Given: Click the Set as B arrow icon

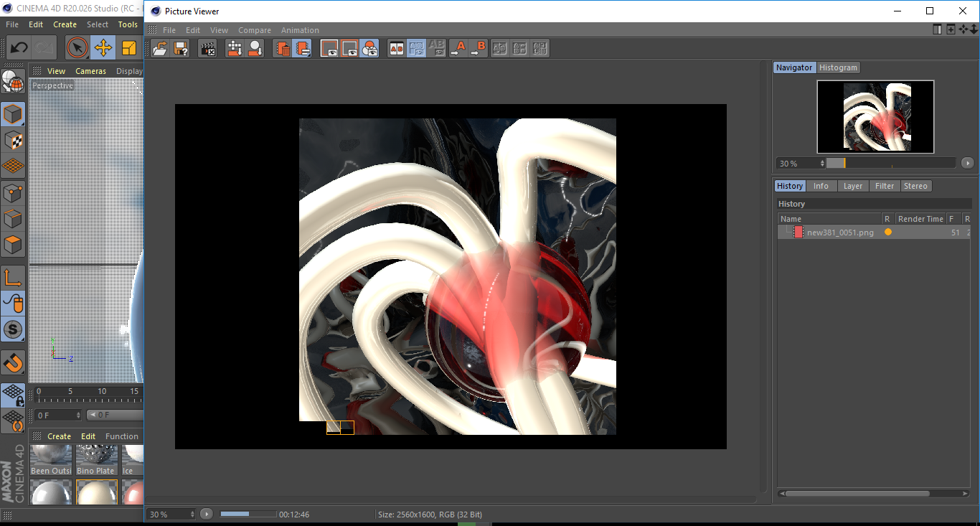Looking at the screenshot, I should tap(478, 49).
